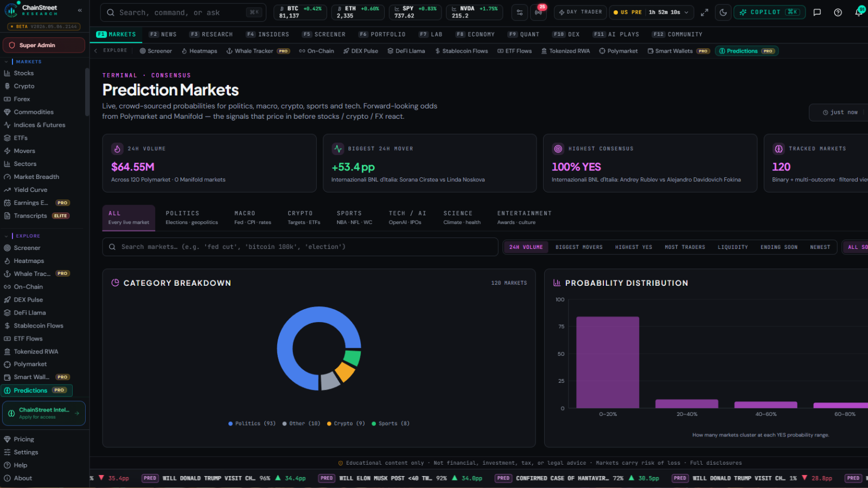The image size is (868, 488).
Task: Switch to the F12 Community tab
Action: pyautogui.click(x=678, y=34)
